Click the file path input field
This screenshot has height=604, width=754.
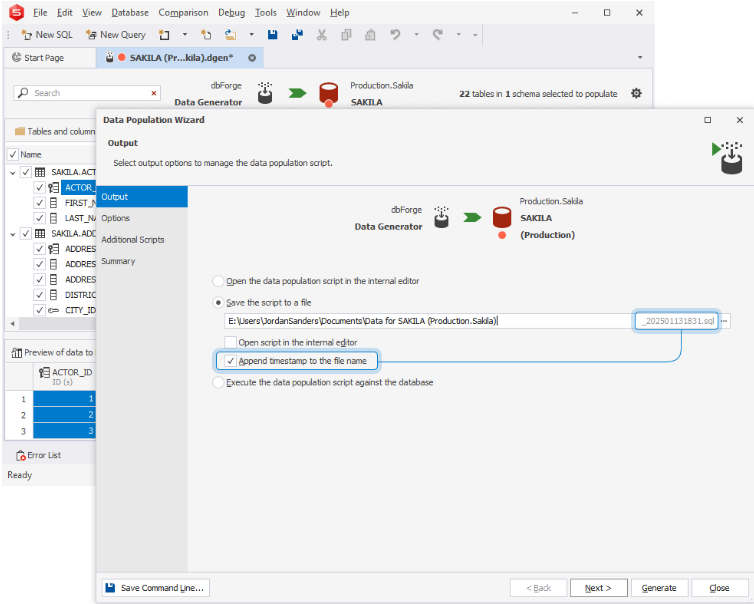tap(429, 321)
